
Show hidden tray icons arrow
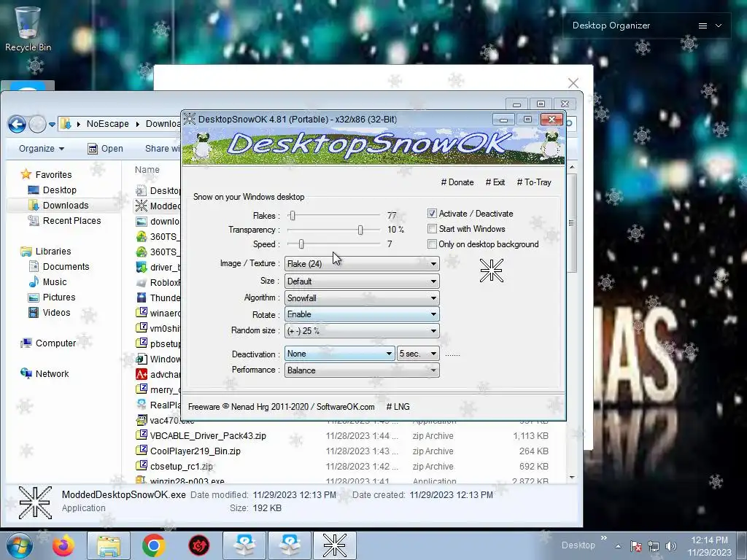(618, 546)
